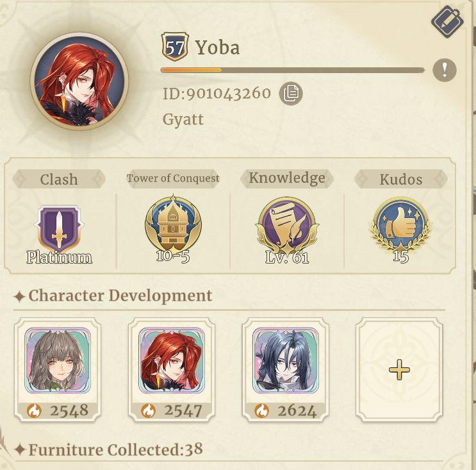Screen dimensions: 476x470
Task: Click the Kudos label header
Action: tap(401, 179)
